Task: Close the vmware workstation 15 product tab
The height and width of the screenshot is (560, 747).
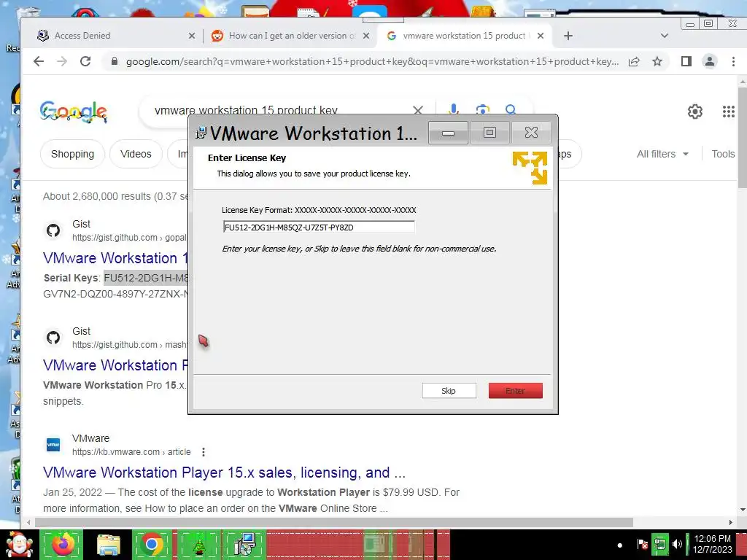Action: (x=541, y=36)
